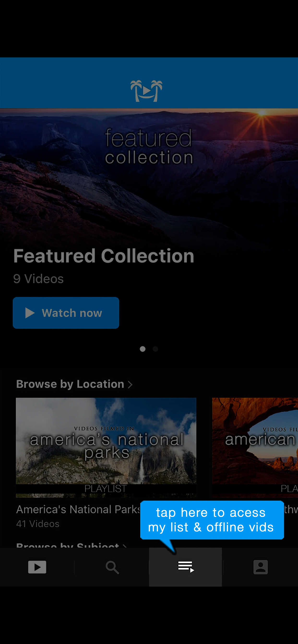Tap America's National Parks title text
Viewport: 298px width, 644px height.
(x=78, y=509)
